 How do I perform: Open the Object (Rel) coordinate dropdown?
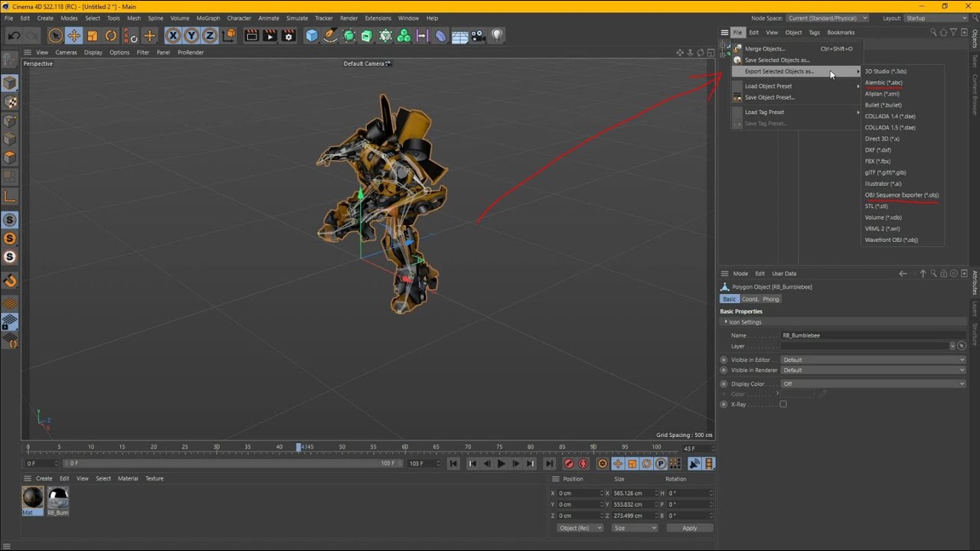[580, 528]
